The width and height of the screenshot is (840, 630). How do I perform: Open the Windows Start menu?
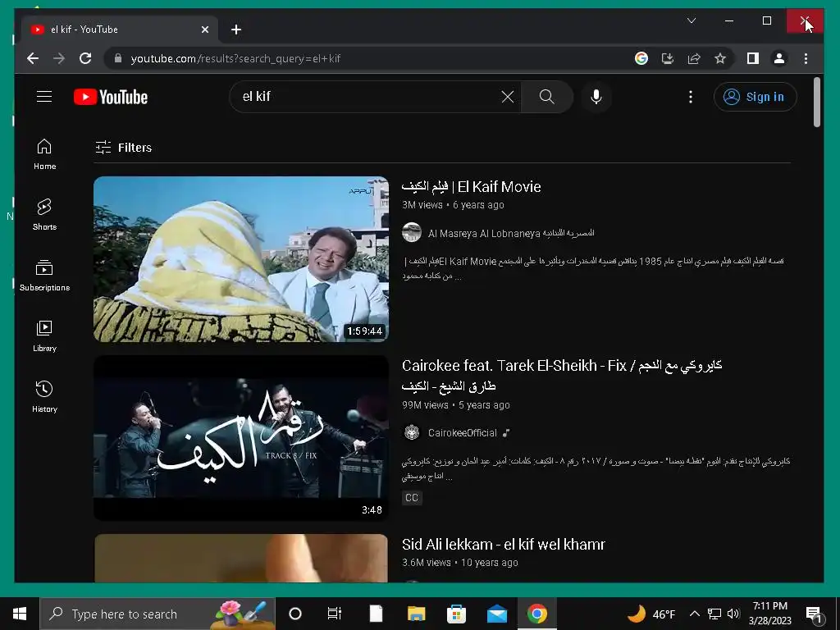[20, 614]
